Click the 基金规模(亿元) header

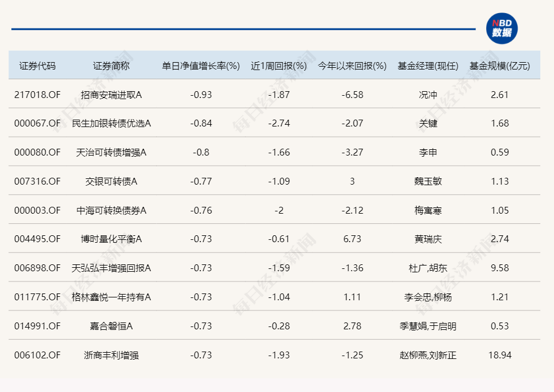(500, 66)
